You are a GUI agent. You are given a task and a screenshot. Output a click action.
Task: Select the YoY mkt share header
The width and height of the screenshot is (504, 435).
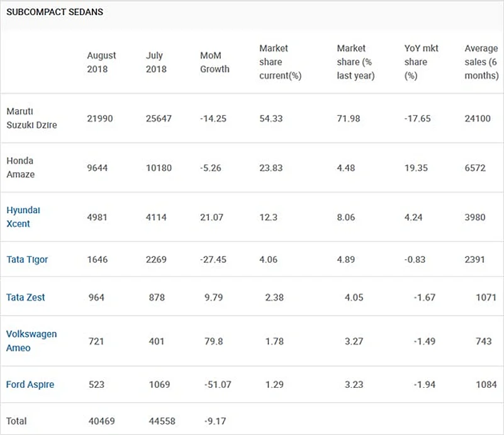pyautogui.click(x=420, y=62)
